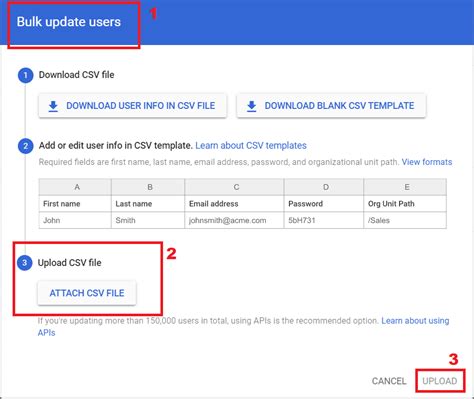This screenshot has height=399, width=474.
Task: Click the 'Download CSV file' step heading
Action: click(x=77, y=75)
